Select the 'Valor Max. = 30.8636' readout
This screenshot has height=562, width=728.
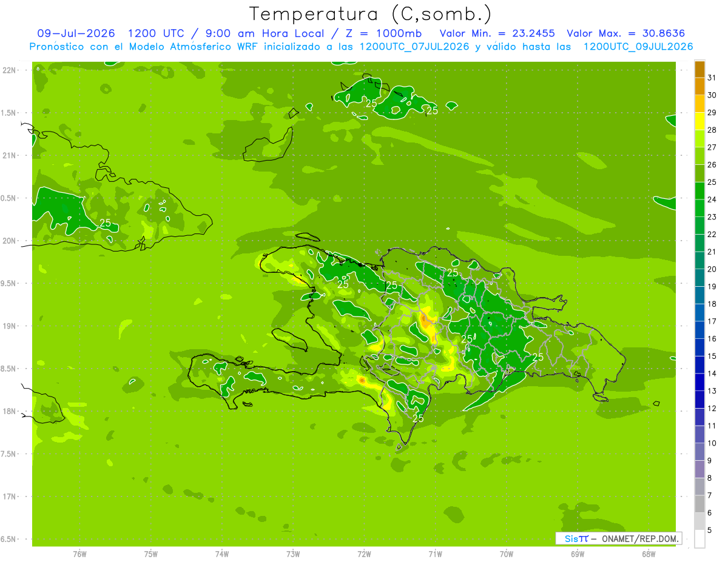tap(629, 33)
